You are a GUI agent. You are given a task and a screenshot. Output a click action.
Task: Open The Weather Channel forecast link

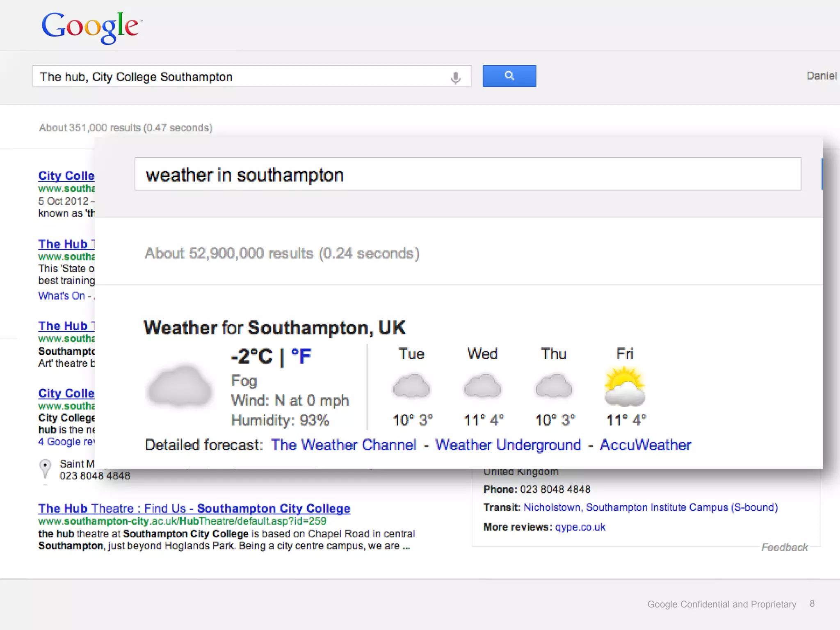point(343,445)
